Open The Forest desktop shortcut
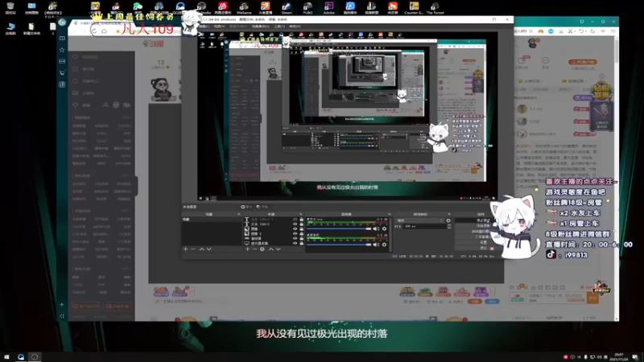644x362 pixels. click(435, 7)
